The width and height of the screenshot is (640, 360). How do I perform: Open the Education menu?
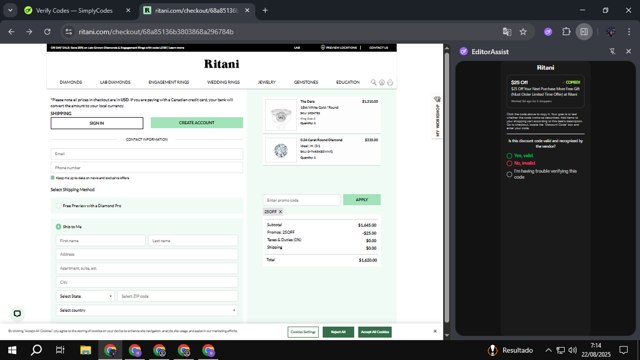click(348, 82)
